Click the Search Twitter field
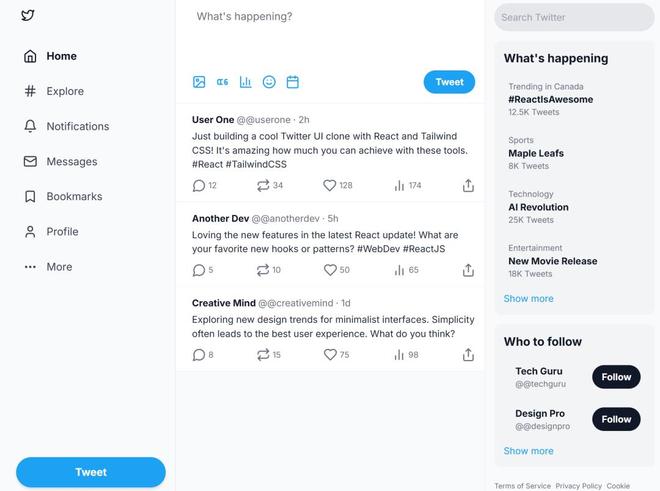Viewport: 660px width, 491px height. pyautogui.click(x=574, y=17)
